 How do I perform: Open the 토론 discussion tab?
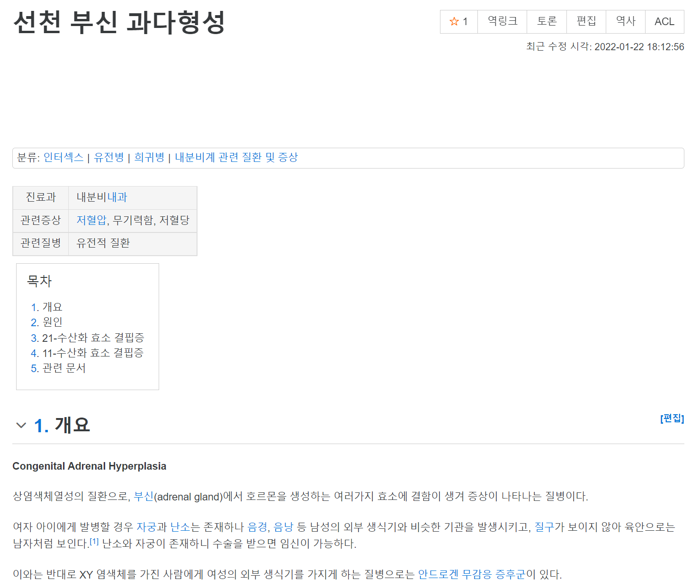point(547,22)
